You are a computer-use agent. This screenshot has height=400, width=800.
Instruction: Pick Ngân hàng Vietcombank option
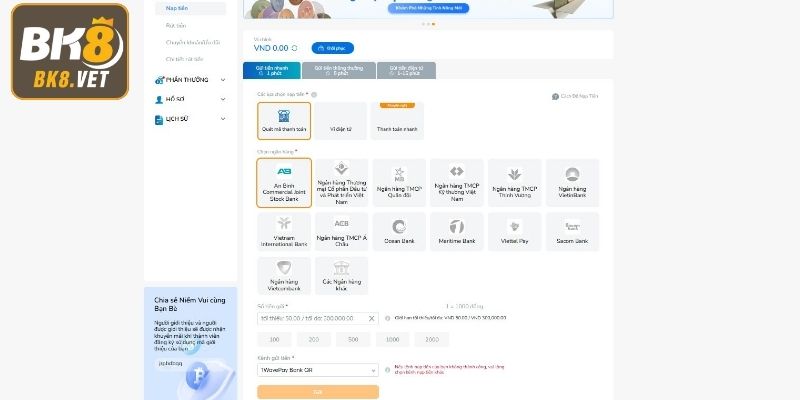284,276
